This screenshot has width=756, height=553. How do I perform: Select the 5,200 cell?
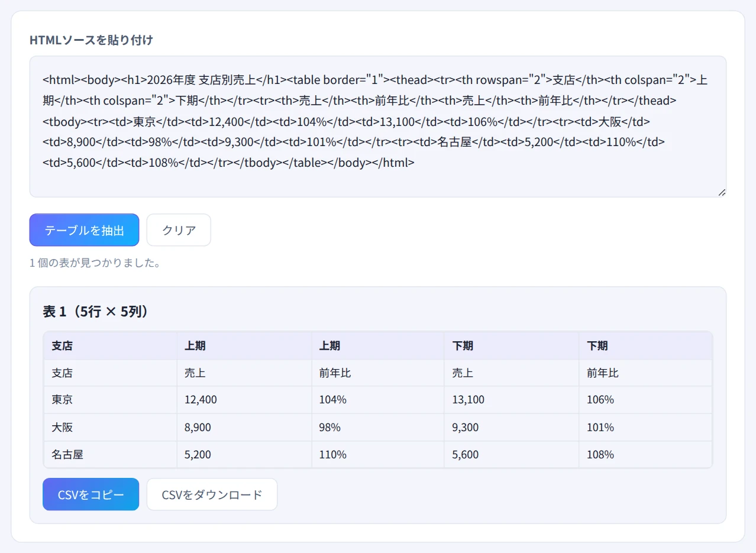[244, 455]
